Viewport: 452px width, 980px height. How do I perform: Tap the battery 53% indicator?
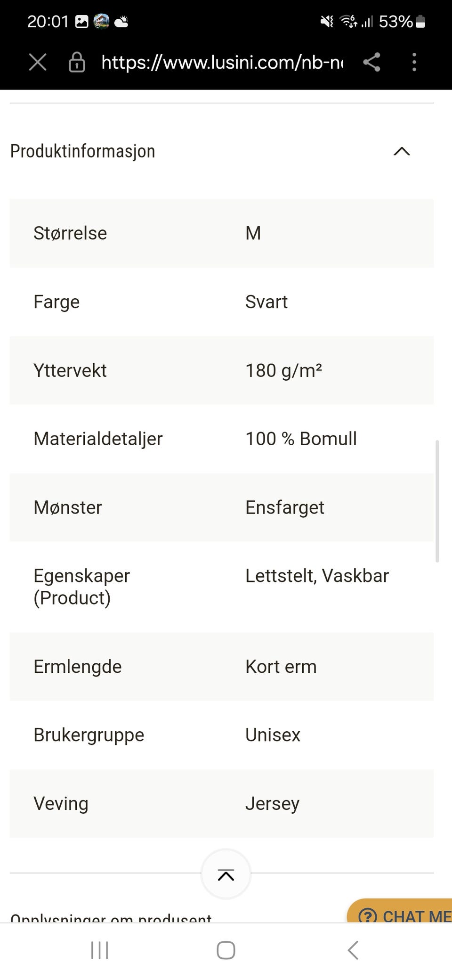(x=402, y=22)
